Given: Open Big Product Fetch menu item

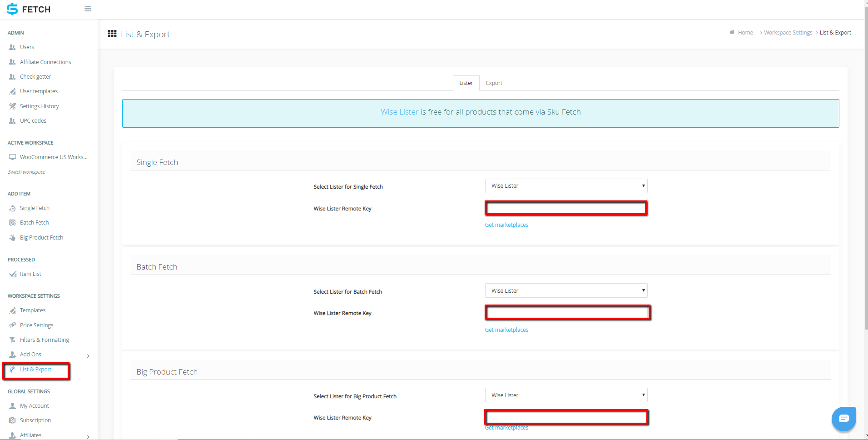Looking at the screenshot, I should (x=41, y=238).
